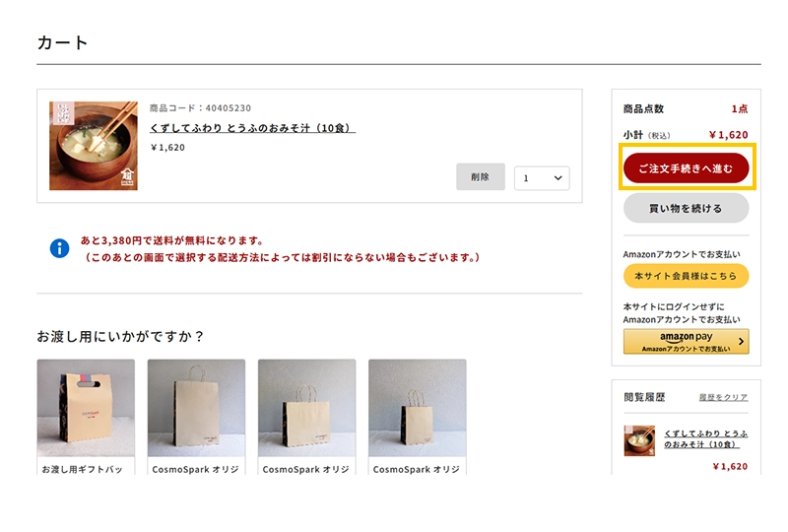Select the first CosmoSpark paper bag thumbnail
788x532 pixels.
tap(196, 408)
